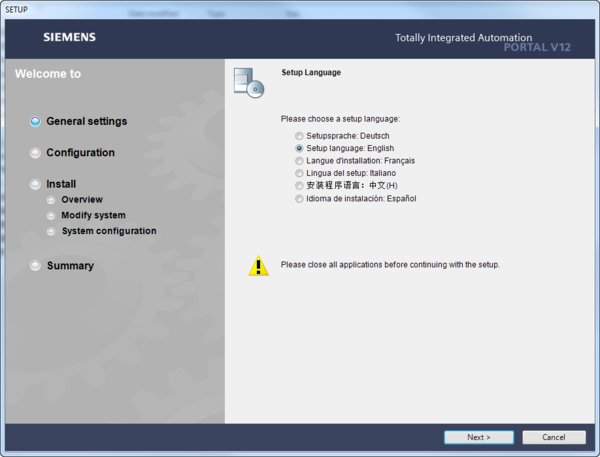
Task: Click the Configuration step bullet
Action: coord(35,153)
